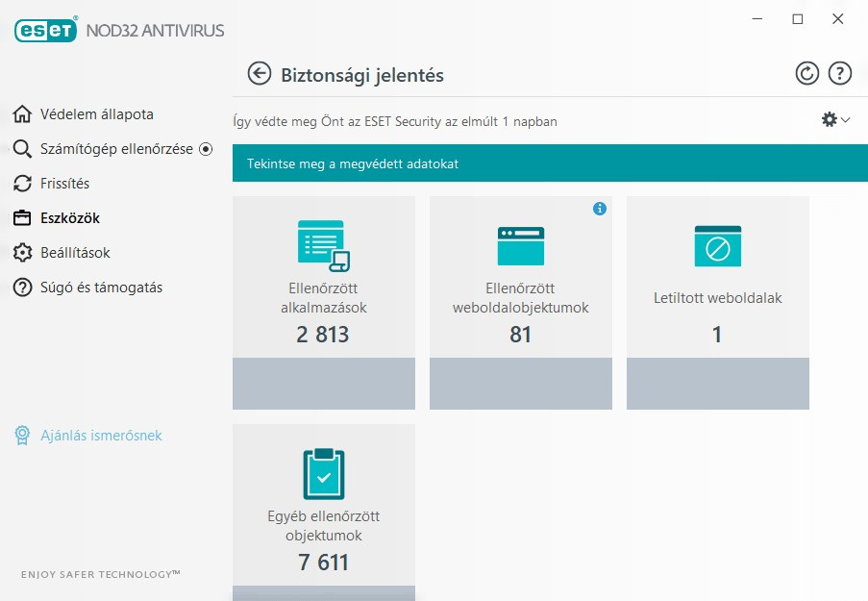Click the Ellenőrzött alkalmazások label
The width and height of the screenshot is (868, 601).
click(323, 298)
